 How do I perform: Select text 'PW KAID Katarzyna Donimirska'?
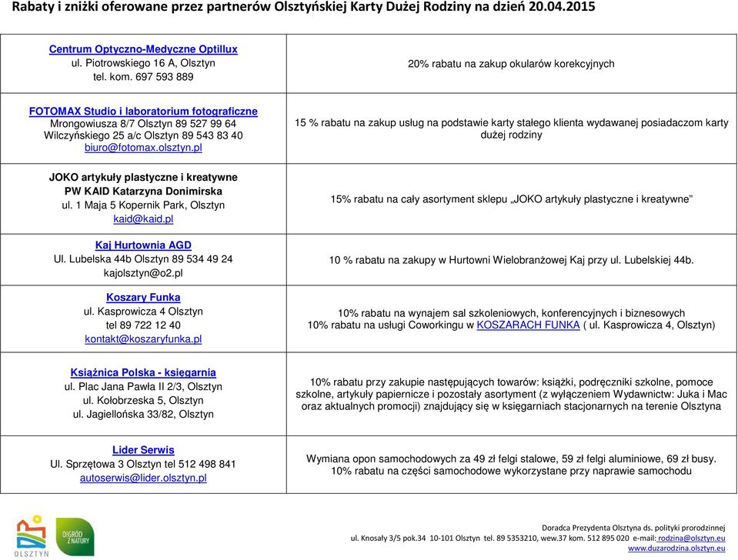(x=143, y=192)
